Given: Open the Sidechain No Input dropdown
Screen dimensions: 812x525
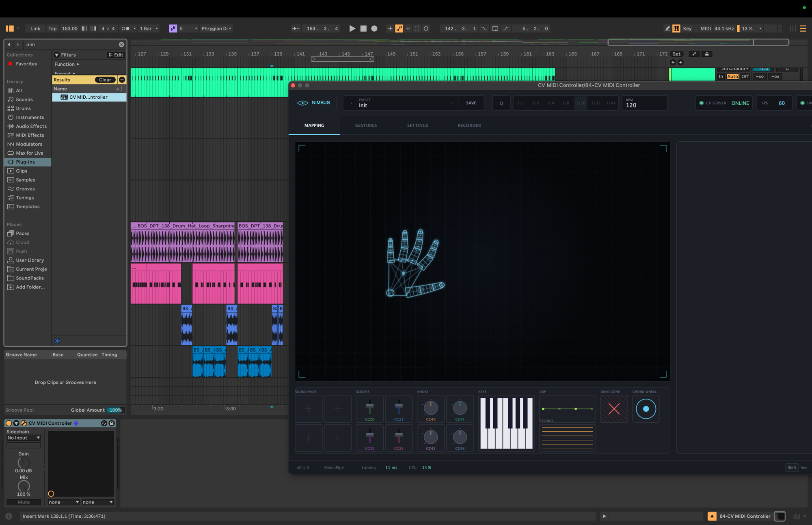Looking at the screenshot, I should coord(24,438).
